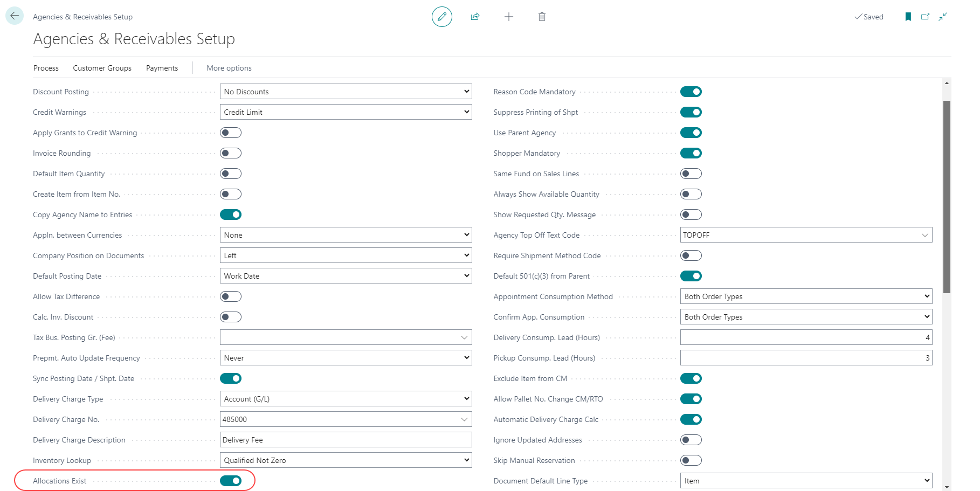This screenshot has height=491, width=980.
Task: Open the Process action menu
Action: (46, 68)
